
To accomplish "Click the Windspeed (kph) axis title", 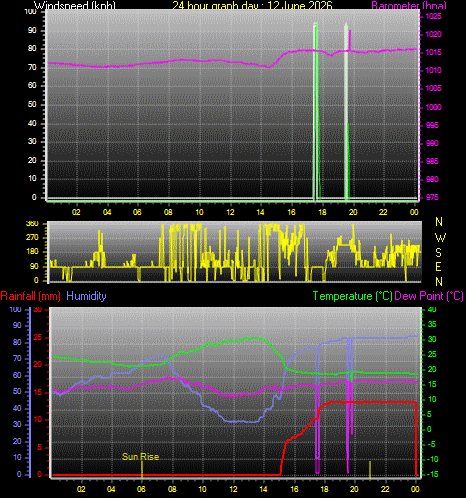I will point(75,5).
